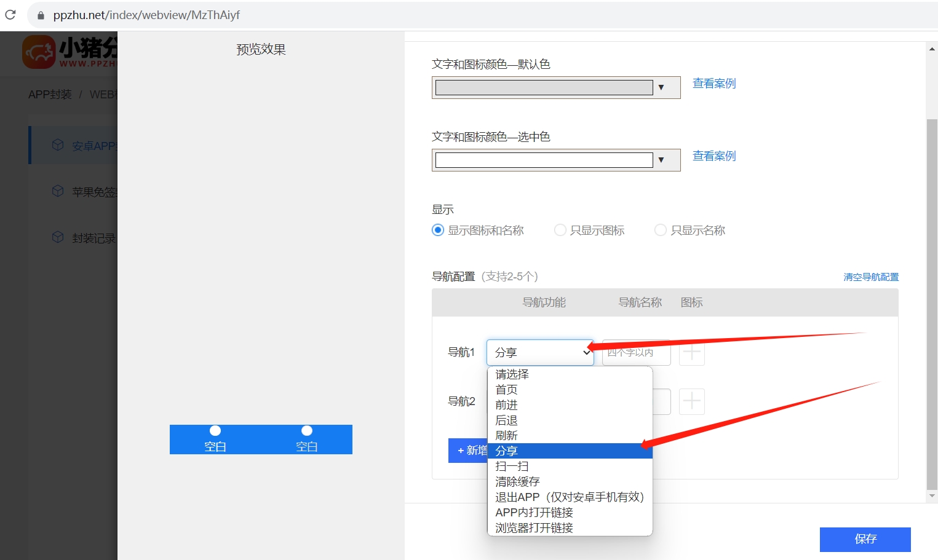Click the padlock icon in the address bar
The height and width of the screenshot is (560, 938).
[39, 14]
